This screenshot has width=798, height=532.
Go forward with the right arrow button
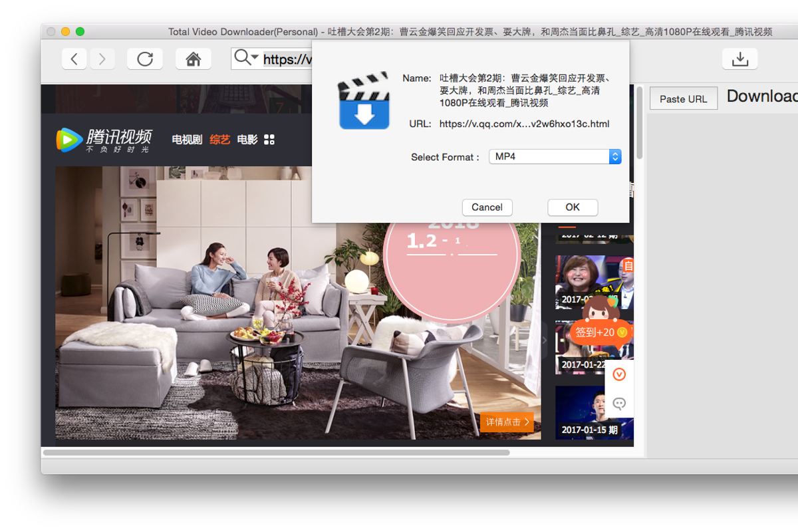(102, 59)
